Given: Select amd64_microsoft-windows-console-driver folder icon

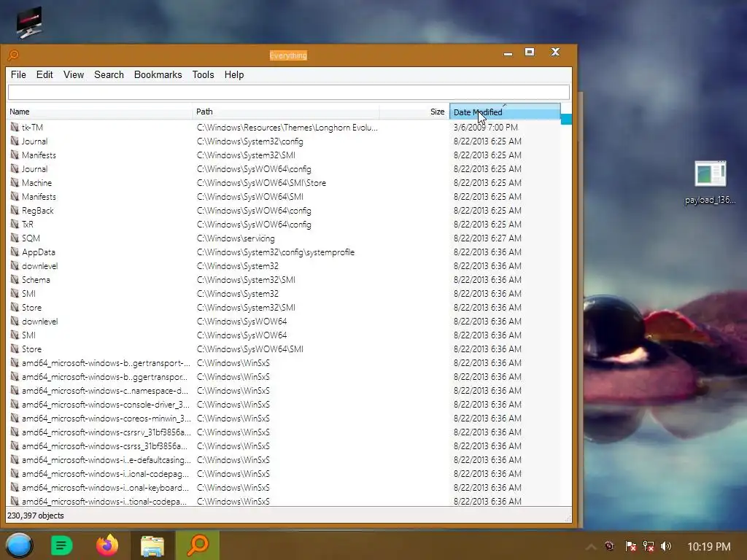Looking at the screenshot, I should pos(15,404).
